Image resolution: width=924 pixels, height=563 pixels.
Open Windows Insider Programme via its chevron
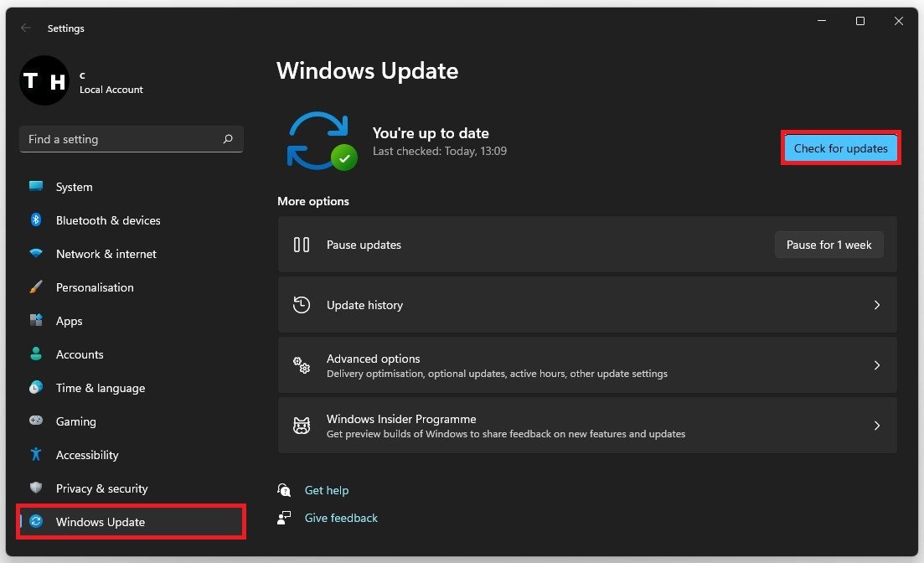click(x=877, y=426)
